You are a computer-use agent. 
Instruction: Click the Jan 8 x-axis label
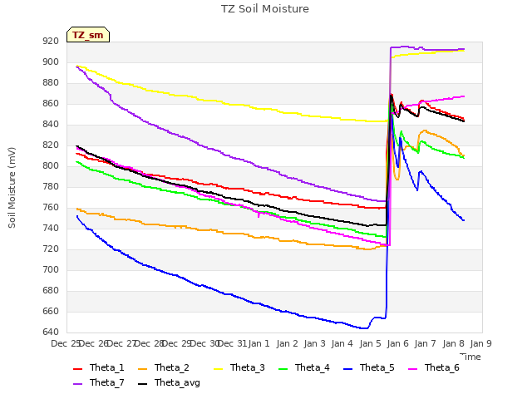(453, 343)
